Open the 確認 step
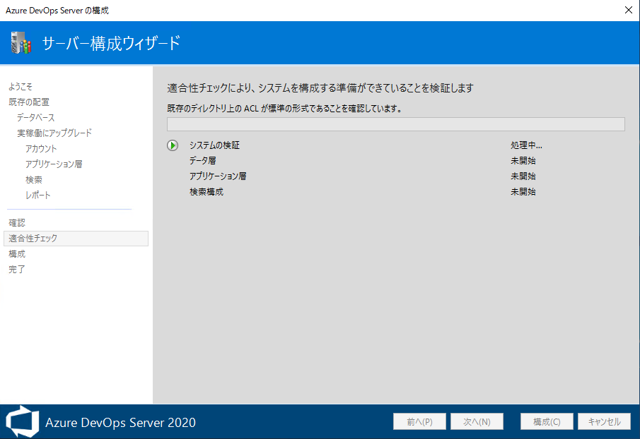 tap(17, 223)
